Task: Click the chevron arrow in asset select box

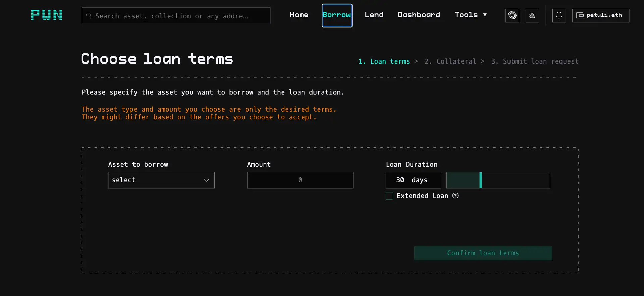Action: [207, 180]
